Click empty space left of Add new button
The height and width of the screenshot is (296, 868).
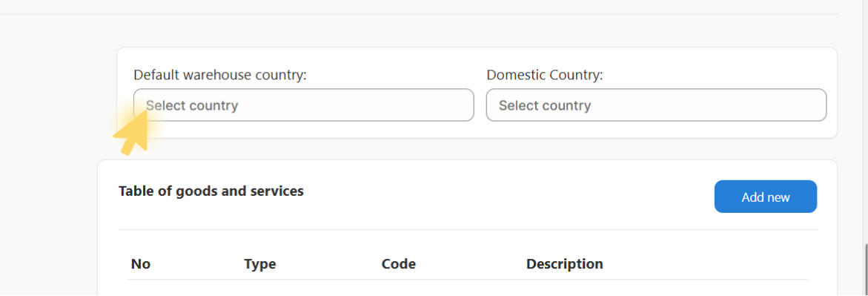(x=509, y=197)
